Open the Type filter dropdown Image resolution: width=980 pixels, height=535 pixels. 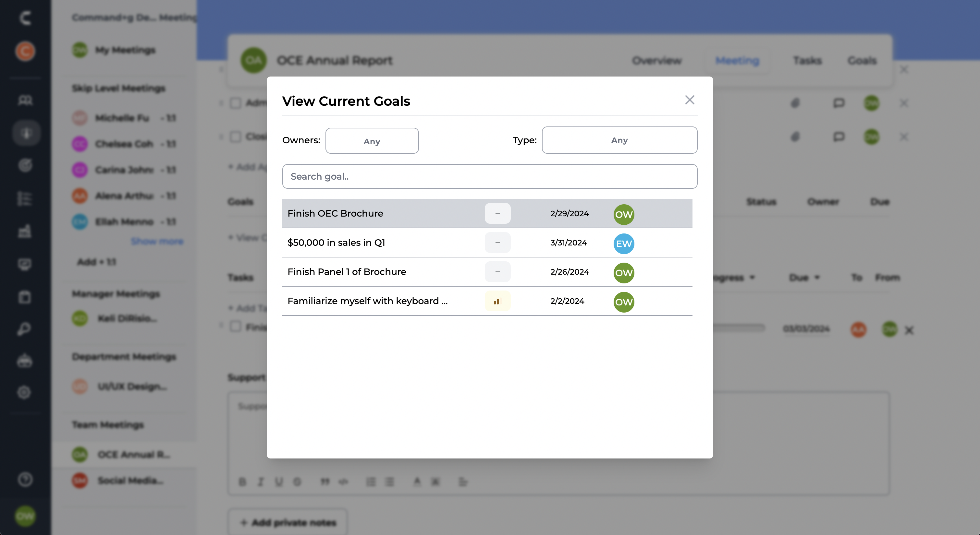tap(619, 140)
